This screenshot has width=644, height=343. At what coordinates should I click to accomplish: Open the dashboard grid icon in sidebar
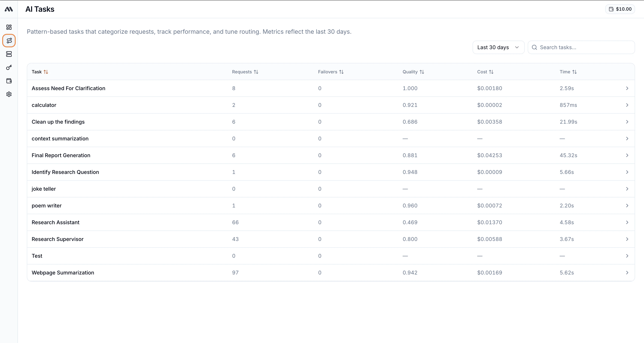point(9,27)
